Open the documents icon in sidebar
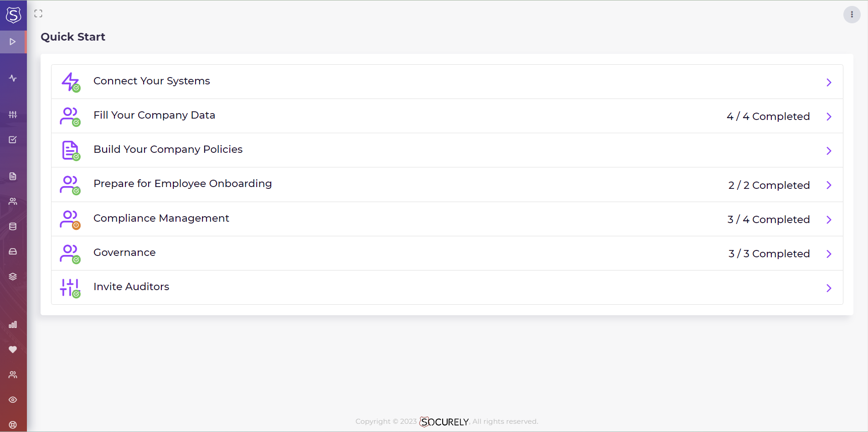 click(x=13, y=176)
